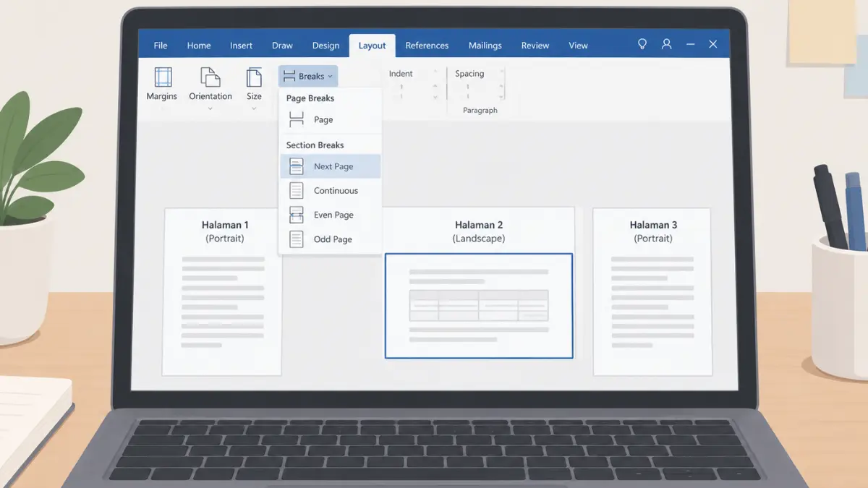Screen dimensions: 868x488
Task: Click the Even Page break icon
Action: tap(297, 215)
